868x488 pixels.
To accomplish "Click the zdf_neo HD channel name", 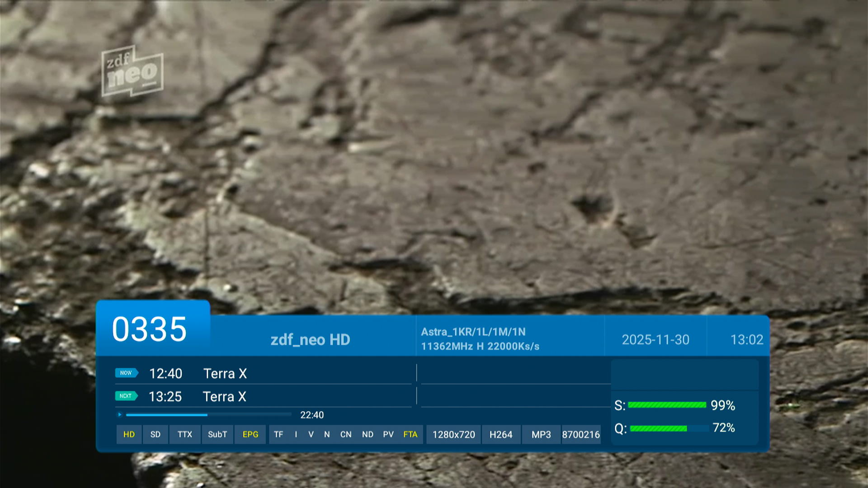I will pos(310,340).
